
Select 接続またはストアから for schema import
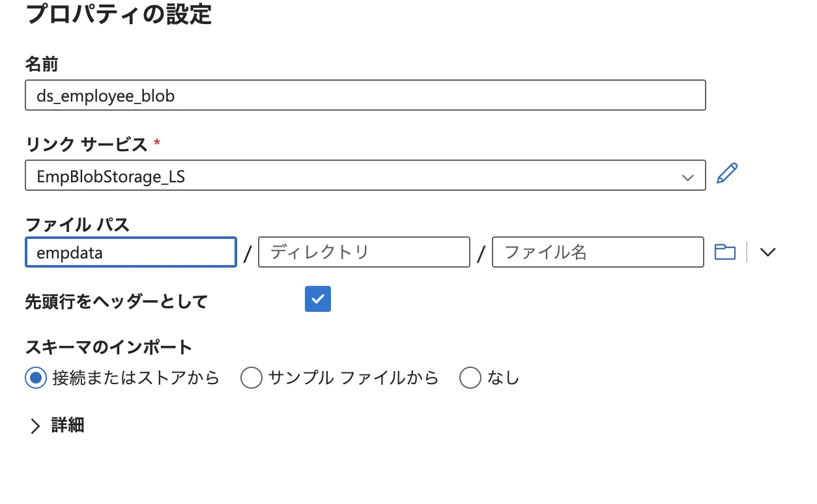[x=36, y=378]
